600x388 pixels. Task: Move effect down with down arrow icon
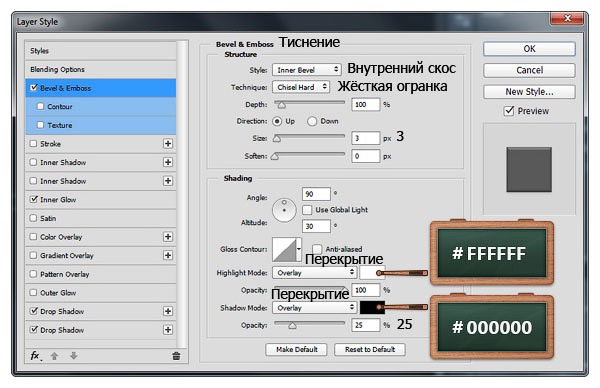point(73,356)
